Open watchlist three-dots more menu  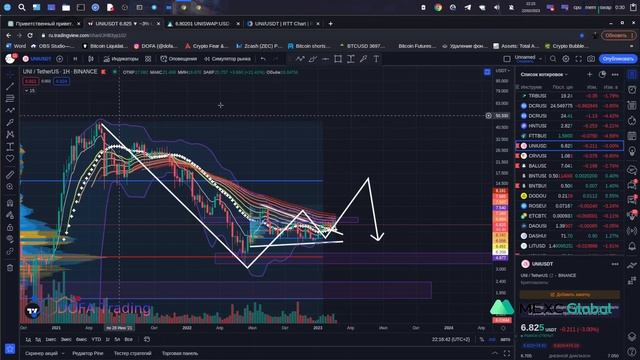click(x=615, y=74)
